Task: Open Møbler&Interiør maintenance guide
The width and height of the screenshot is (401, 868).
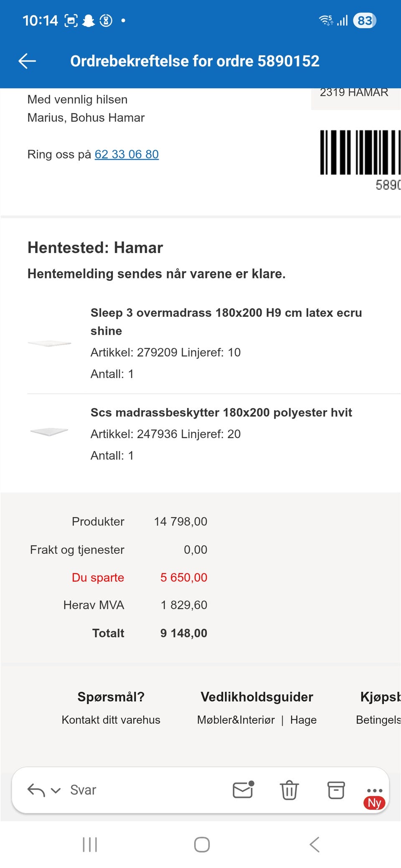Action: click(x=236, y=720)
